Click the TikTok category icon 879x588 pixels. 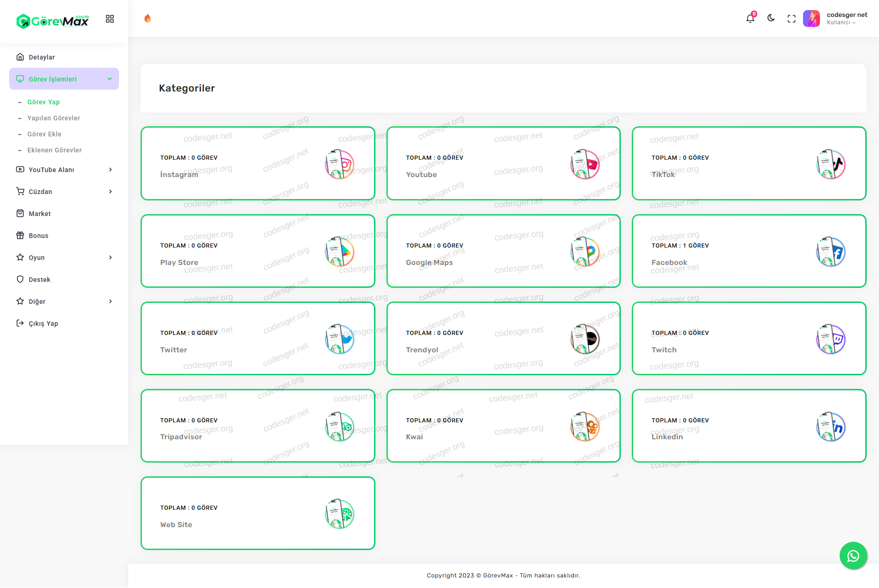831,164
